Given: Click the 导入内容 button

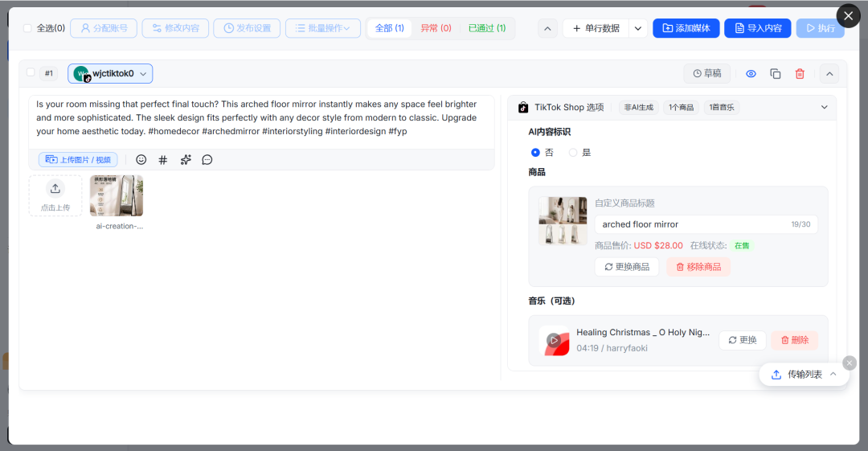Looking at the screenshot, I should [757, 28].
